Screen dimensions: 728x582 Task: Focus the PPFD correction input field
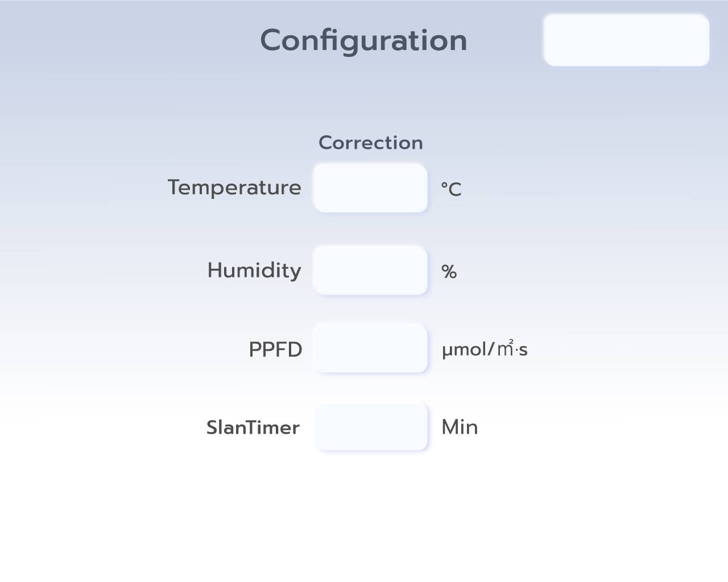pyautogui.click(x=370, y=348)
